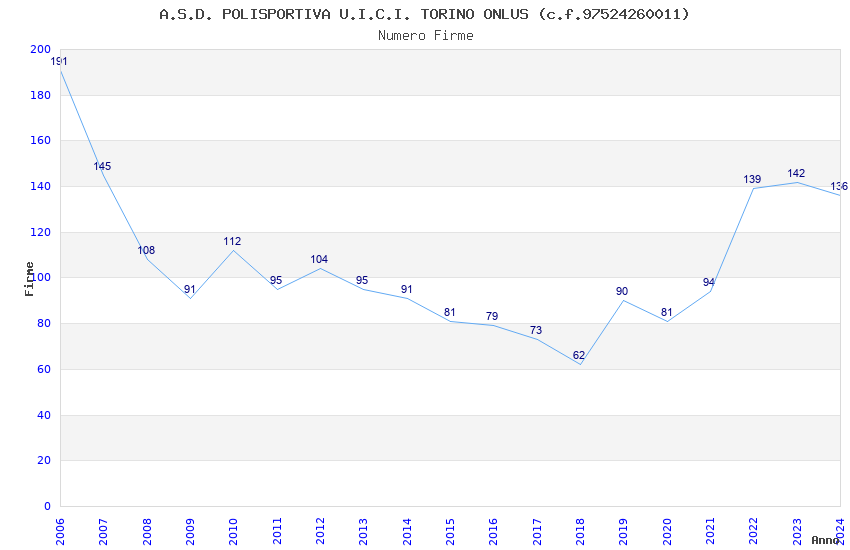The width and height of the screenshot is (850, 550).
Task: Click the data label 79 for 2016
Action: pos(492,316)
